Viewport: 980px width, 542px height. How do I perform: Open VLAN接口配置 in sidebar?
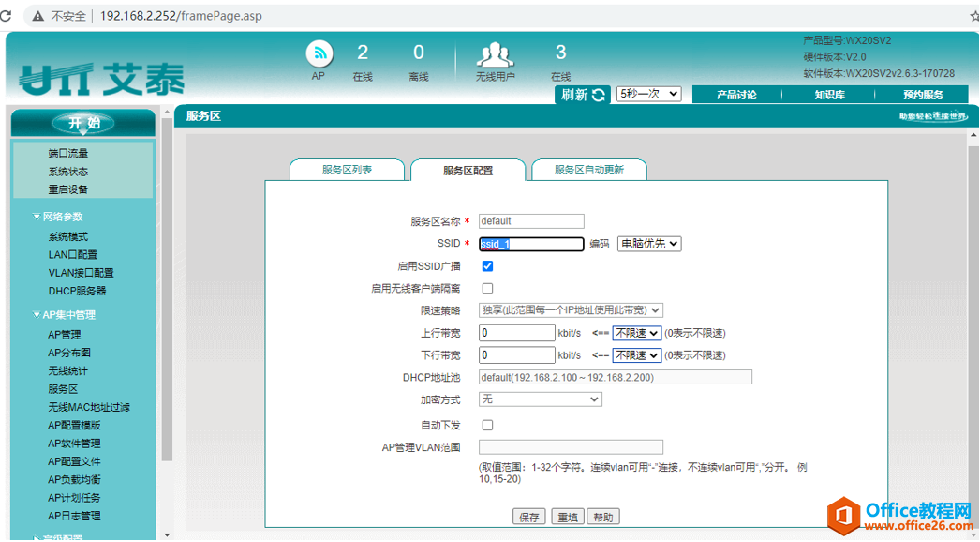pyautogui.click(x=81, y=273)
